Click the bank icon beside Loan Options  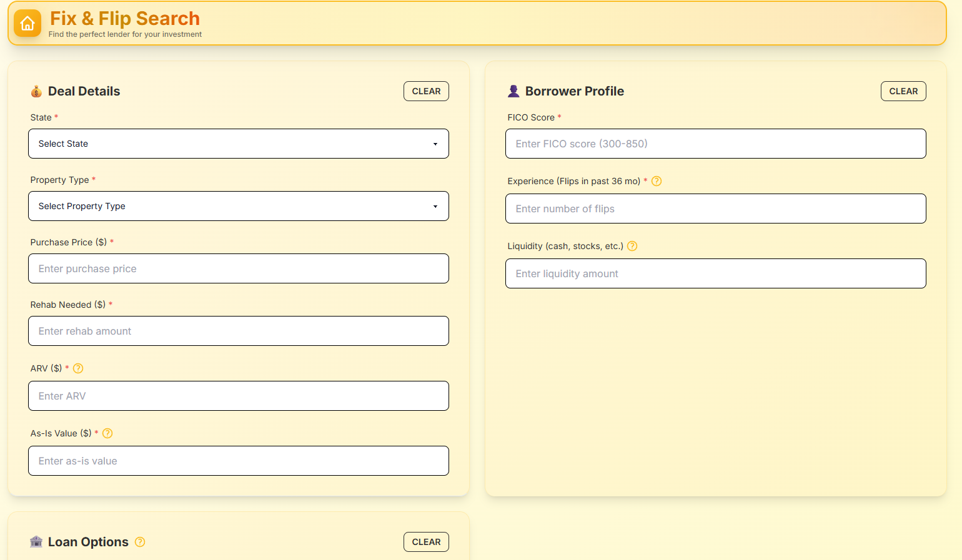click(36, 542)
